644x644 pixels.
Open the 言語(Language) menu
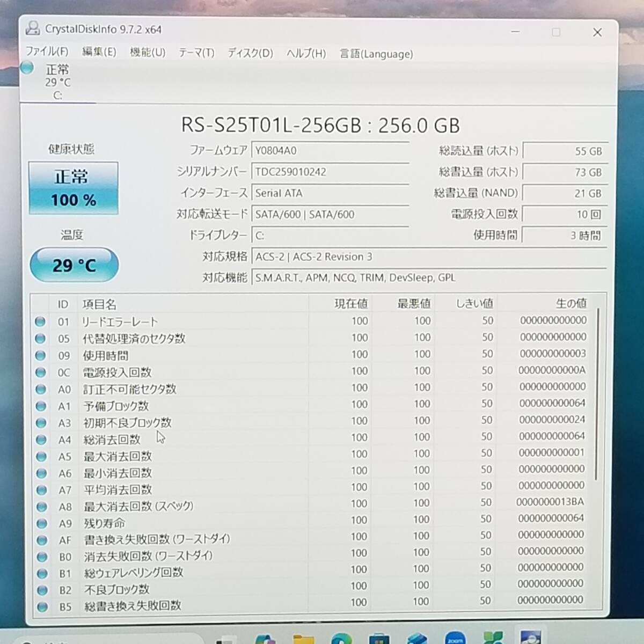coord(376,54)
